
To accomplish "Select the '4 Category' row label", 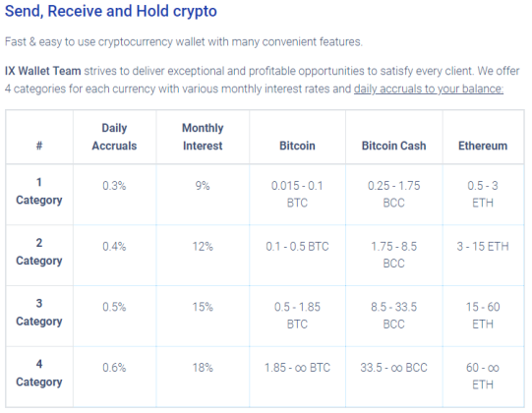I will tap(39, 373).
